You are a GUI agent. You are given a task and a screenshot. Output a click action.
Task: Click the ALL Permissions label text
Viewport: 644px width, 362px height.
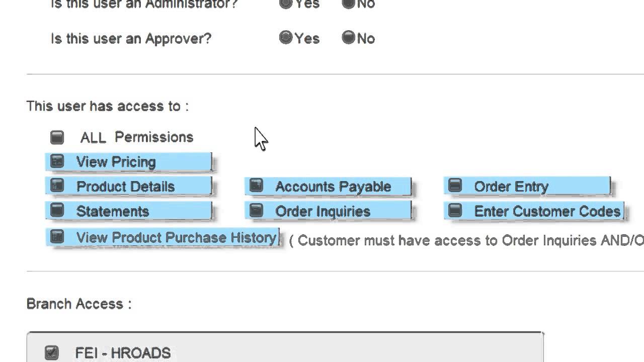pyautogui.click(x=136, y=137)
